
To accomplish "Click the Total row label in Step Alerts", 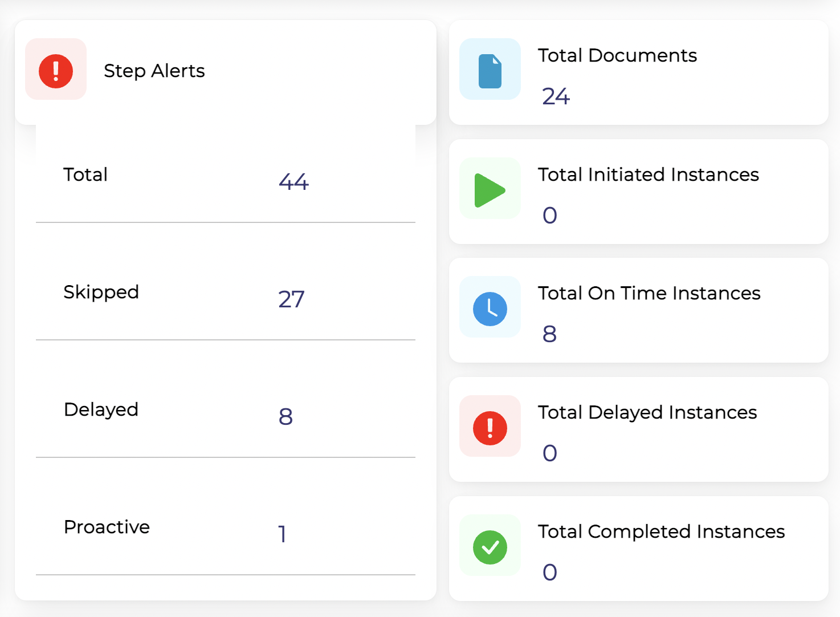I will pos(85,174).
